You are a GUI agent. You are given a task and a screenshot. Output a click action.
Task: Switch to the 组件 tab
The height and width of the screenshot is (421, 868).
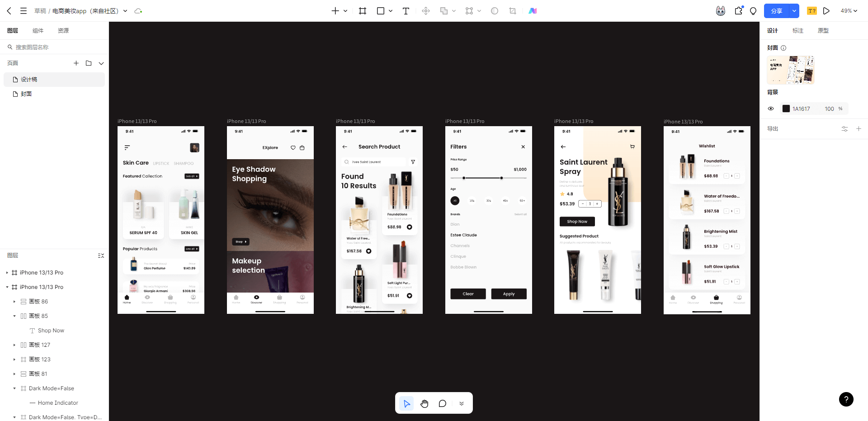(x=38, y=31)
